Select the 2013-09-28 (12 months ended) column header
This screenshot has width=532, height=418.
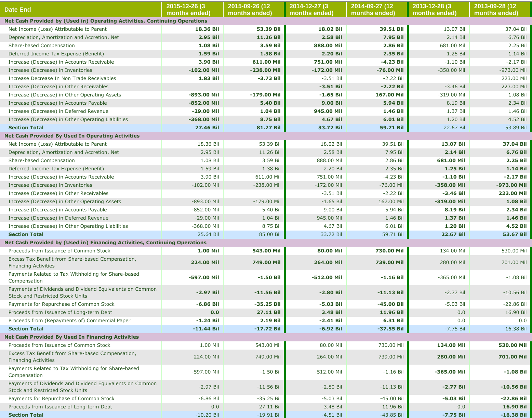[x=500, y=10]
